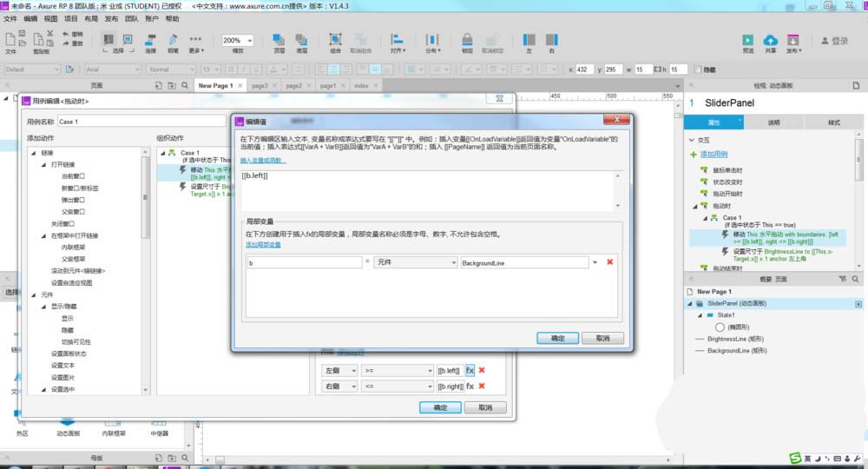This screenshot has height=469, width=868.
Task: Switch to Notes (说明) tab in the Inspector
Action: [x=773, y=122]
